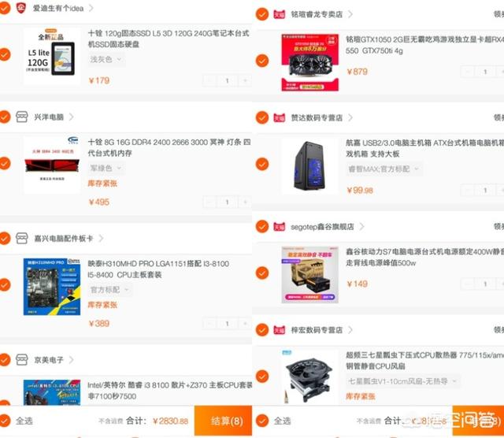504x438 pixels.
Task: Click the Tmall icon beside 铭瑄睿龙专卖店
Action: [x=279, y=14]
